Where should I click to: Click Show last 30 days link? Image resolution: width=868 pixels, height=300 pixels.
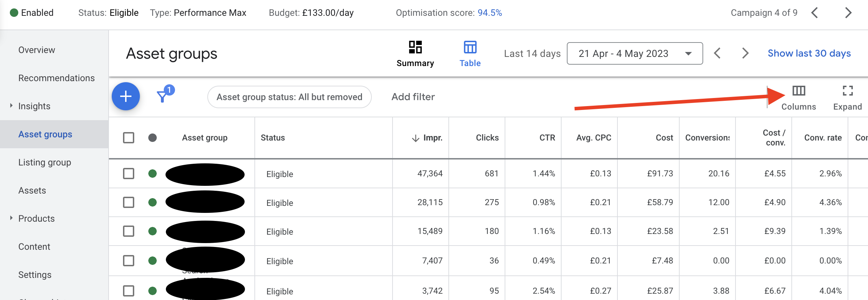tap(809, 53)
